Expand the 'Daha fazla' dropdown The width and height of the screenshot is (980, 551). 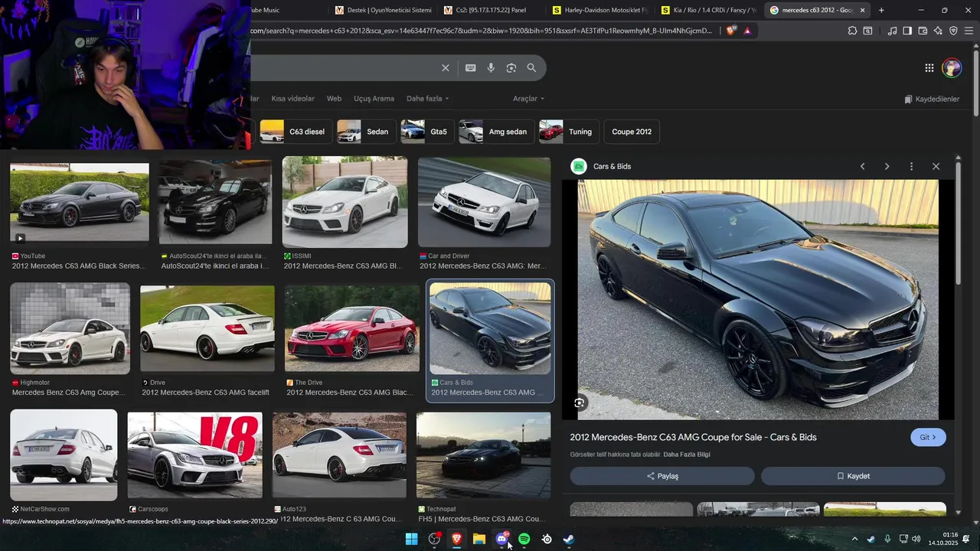(x=427, y=99)
